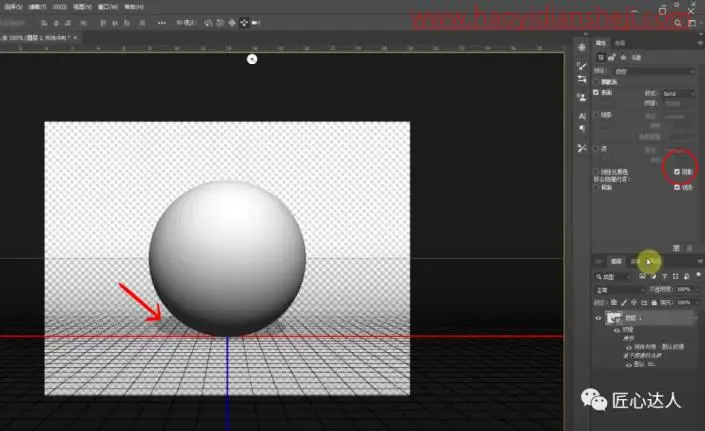
Task: Click the light widget circle atop the canvas
Action: 252,59
